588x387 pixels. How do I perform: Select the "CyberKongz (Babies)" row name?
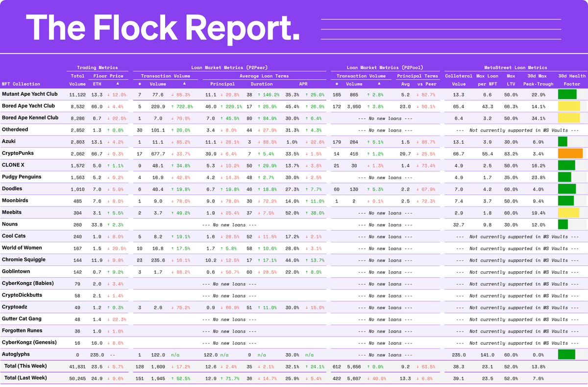click(x=28, y=283)
